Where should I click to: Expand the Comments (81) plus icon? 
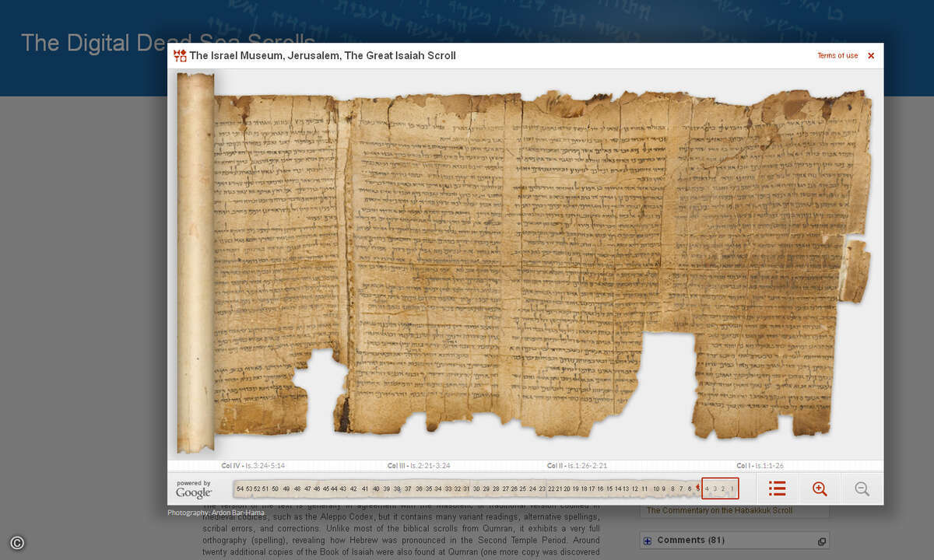647,541
